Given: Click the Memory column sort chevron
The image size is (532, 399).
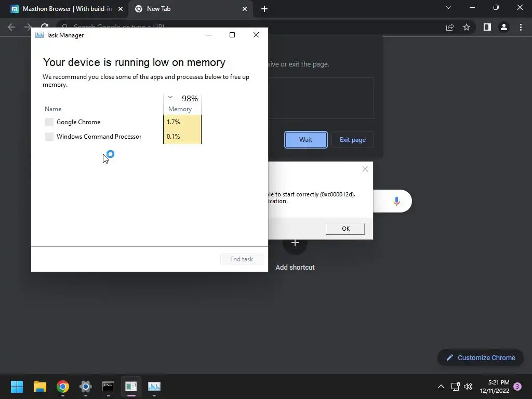Looking at the screenshot, I should [x=170, y=97].
